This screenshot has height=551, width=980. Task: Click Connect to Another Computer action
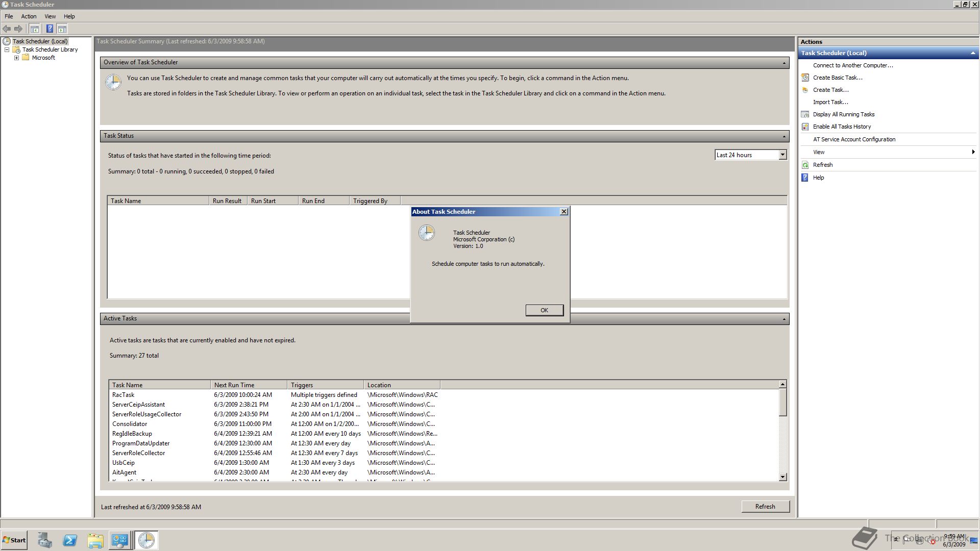pos(853,65)
